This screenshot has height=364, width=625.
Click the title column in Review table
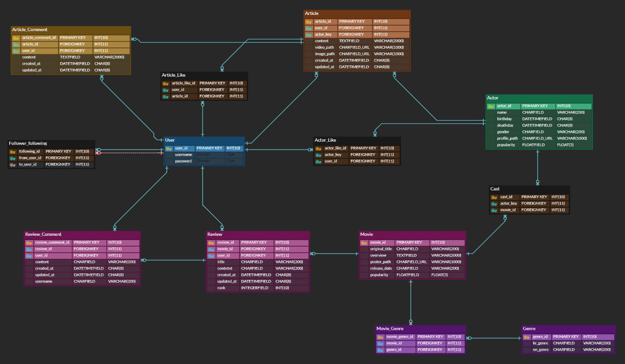pyautogui.click(x=221, y=262)
